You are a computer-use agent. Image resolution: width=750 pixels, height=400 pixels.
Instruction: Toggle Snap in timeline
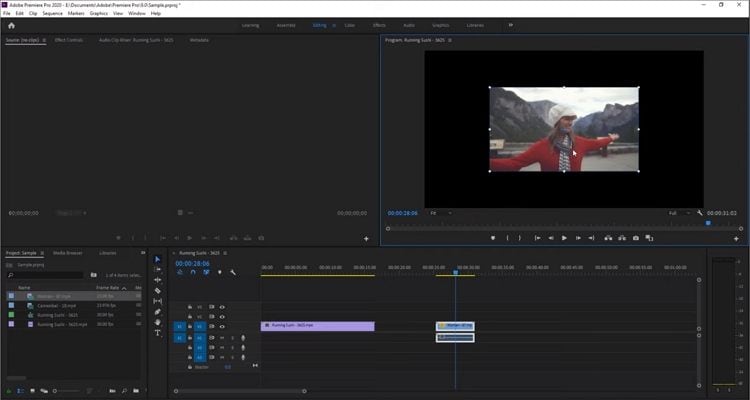pyautogui.click(x=193, y=272)
